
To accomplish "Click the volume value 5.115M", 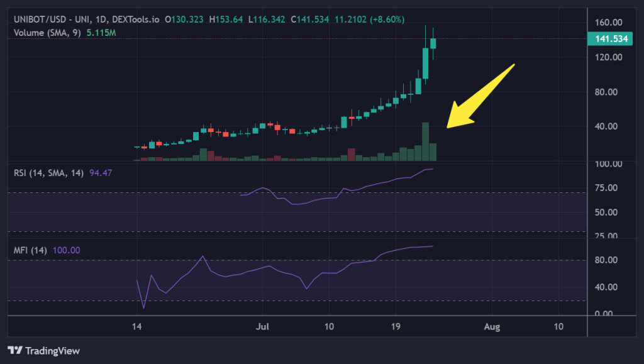I will 101,33.
